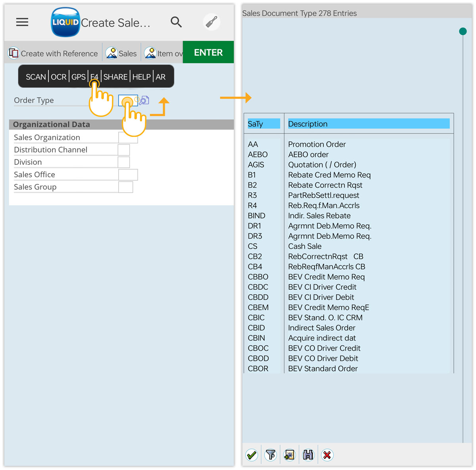Choose SHARE in the popup bar
This screenshot has width=476, height=470.
point(115,77)
